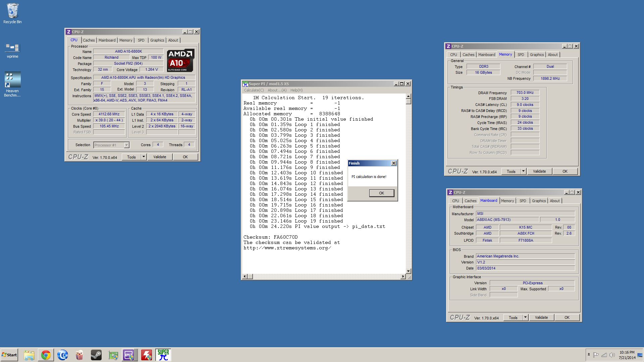Click the CPU-Z Z icon in the CPU window
Viewport: 644px width, 362px height.
click(x=69, y=32)
